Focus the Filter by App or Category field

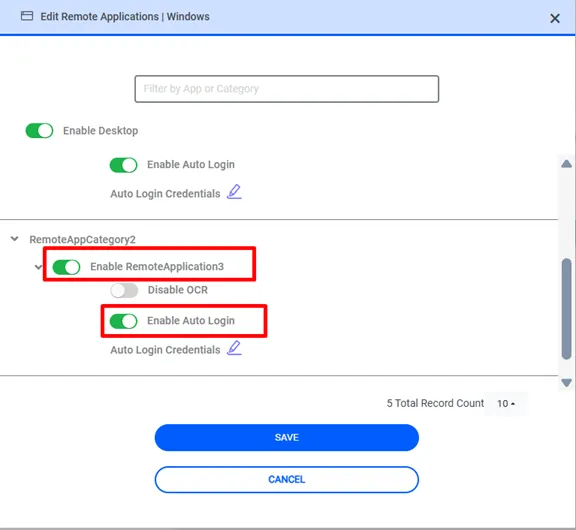pos(287,89)
